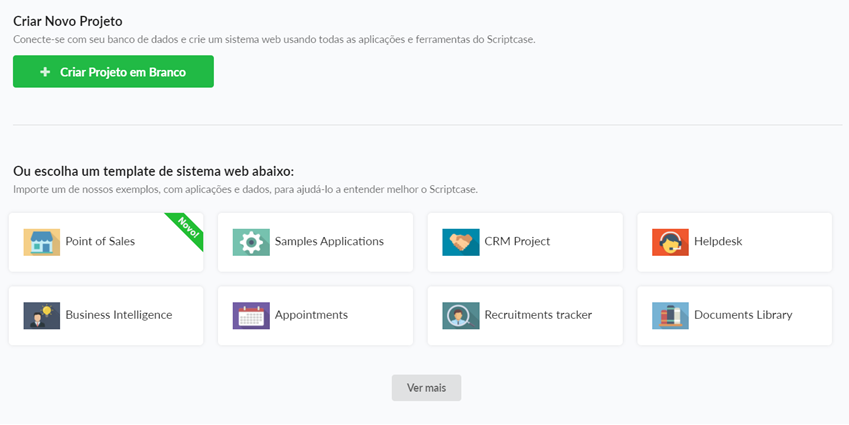This screenshot has height=425, width=849.
Task: Create a blank project with green button
Action: pos(113,71)
